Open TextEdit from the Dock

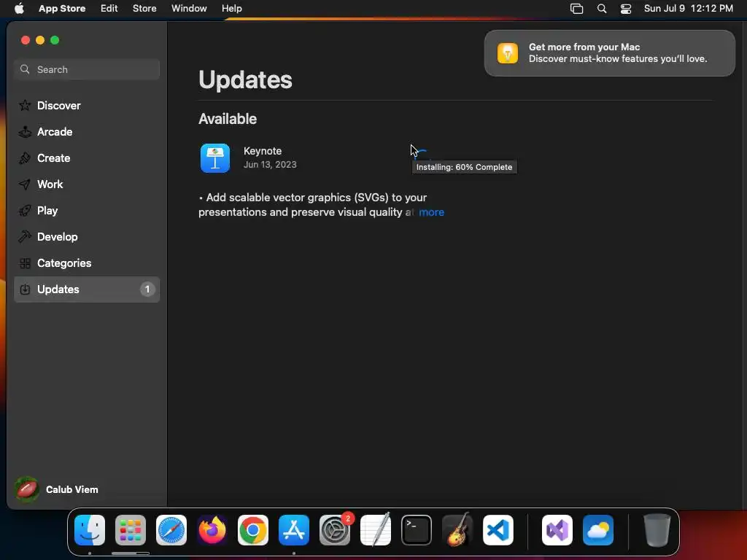click(376, 530)
